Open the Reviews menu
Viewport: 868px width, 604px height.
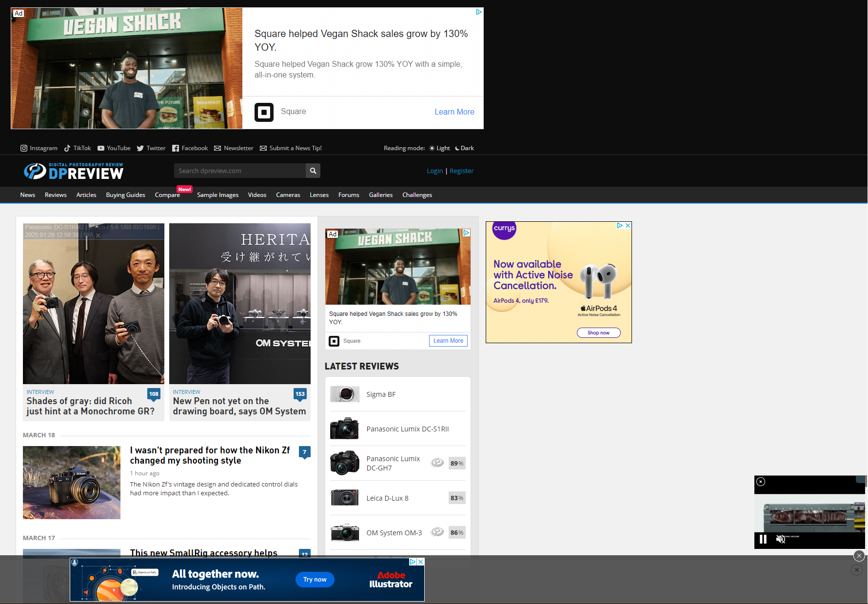point(56,195)
